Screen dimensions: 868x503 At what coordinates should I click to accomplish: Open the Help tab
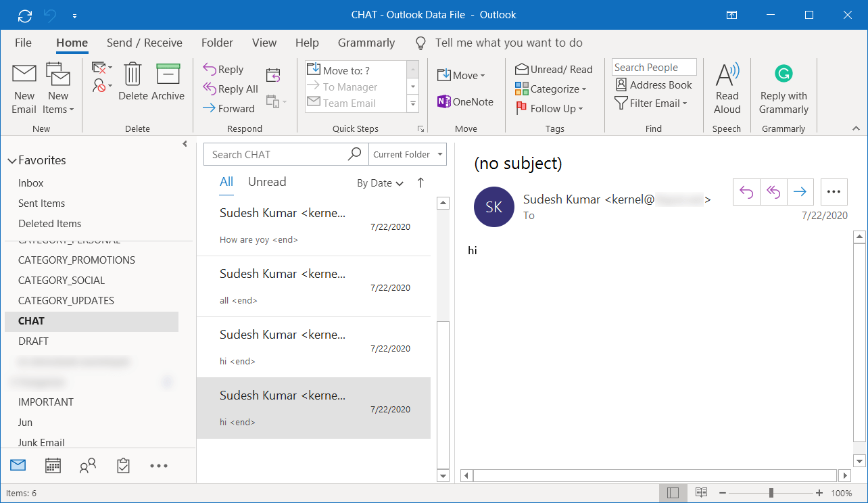click(307, 43)
